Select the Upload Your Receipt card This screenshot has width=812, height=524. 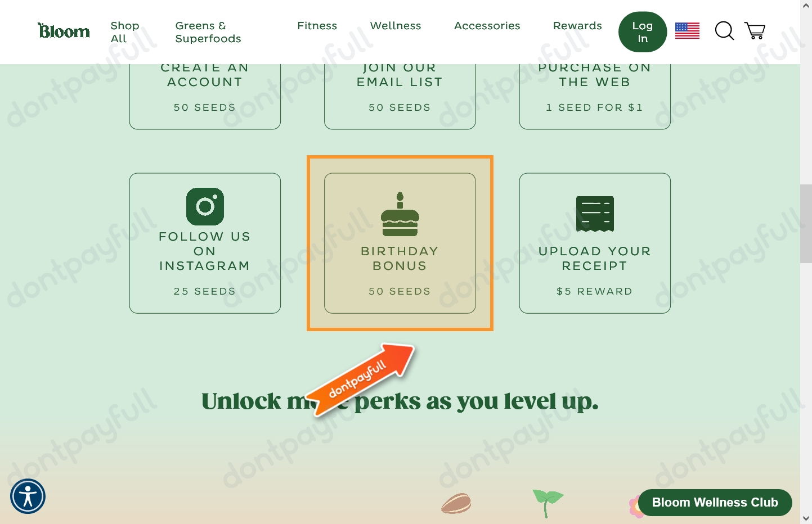pos(595,243)
